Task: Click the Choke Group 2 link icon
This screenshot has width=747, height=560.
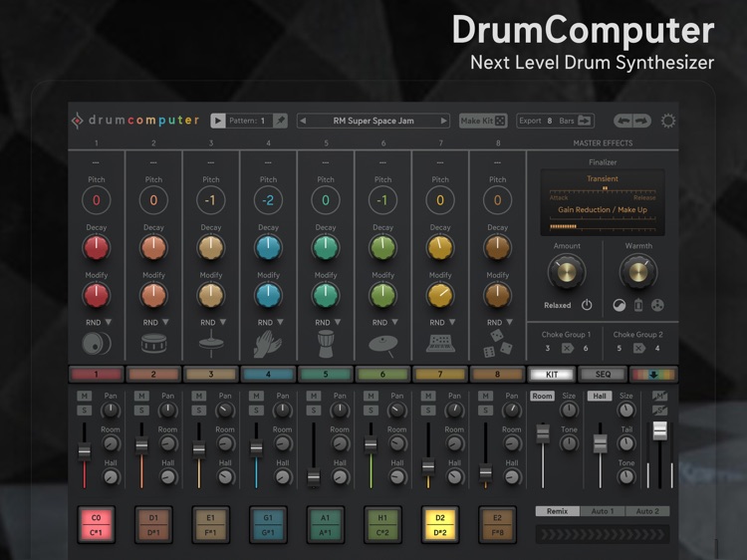Action: (x=638, y=349)
